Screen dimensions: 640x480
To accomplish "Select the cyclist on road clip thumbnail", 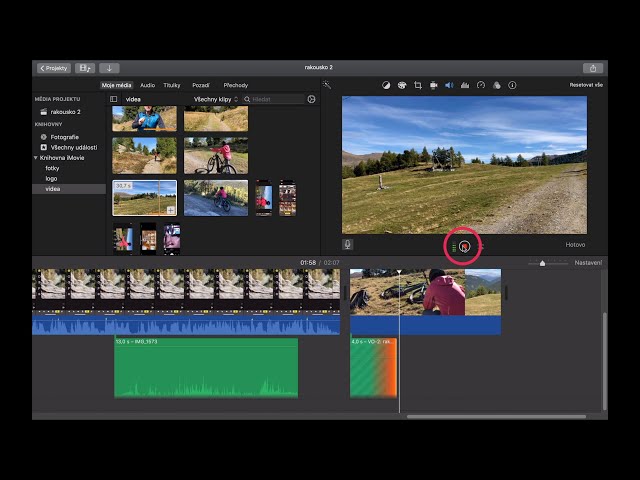I will (216, 198).
